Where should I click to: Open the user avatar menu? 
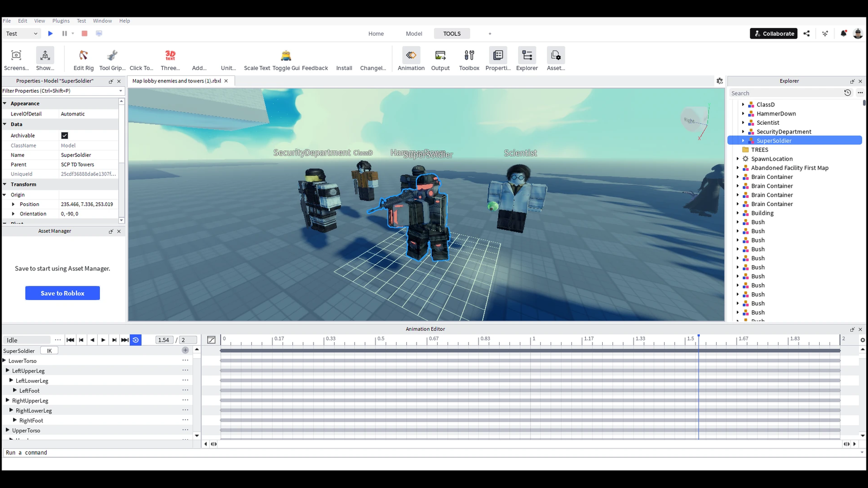tap(858, 34)
